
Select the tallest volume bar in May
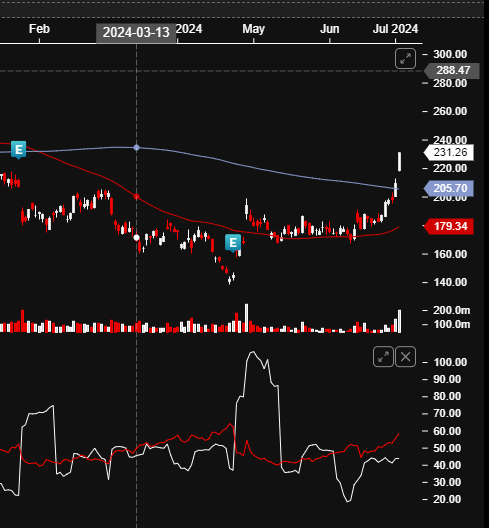point(247,318)
